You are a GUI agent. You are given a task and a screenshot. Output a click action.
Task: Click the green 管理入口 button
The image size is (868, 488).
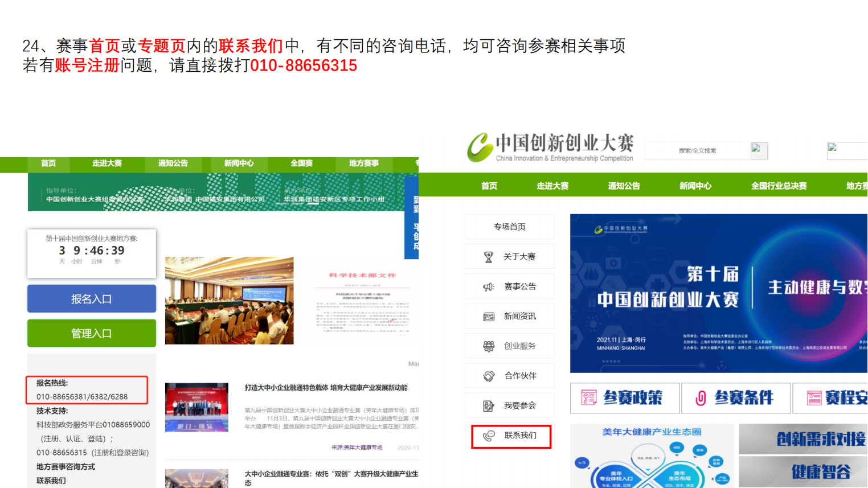[92, 333]
